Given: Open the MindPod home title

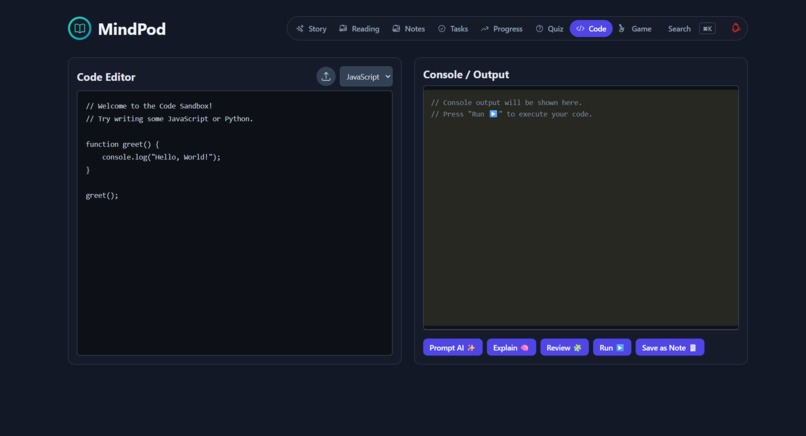Looking at the screenshot, I should point(132,29).
